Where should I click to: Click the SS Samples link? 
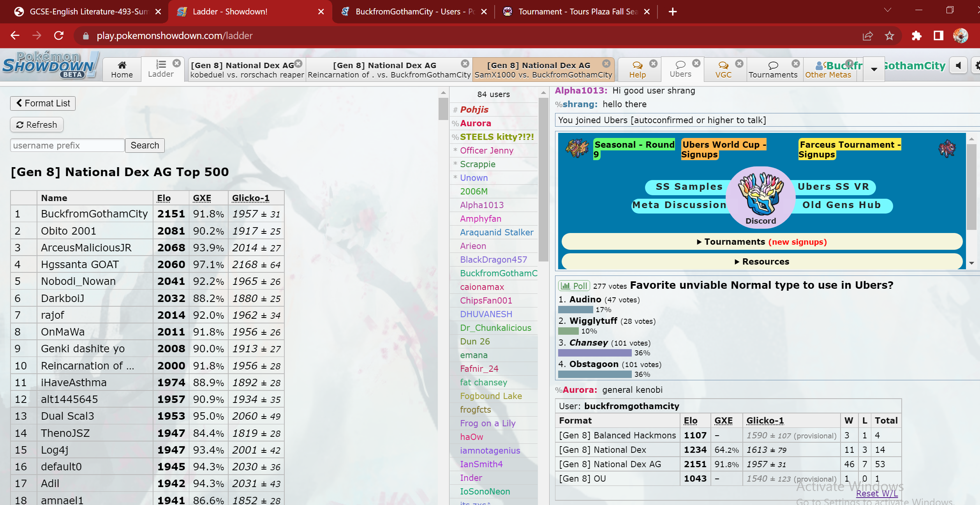(687, 187)
